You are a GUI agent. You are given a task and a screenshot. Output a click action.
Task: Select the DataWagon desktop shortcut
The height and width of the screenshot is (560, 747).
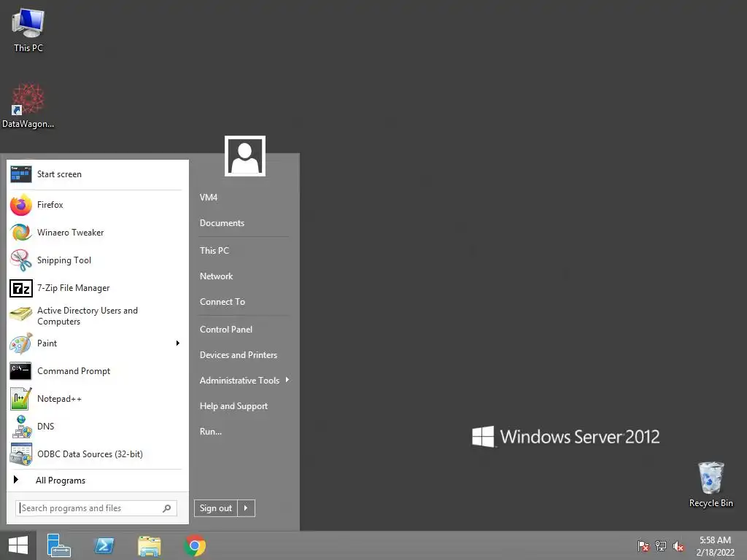[x=28, y=106]
